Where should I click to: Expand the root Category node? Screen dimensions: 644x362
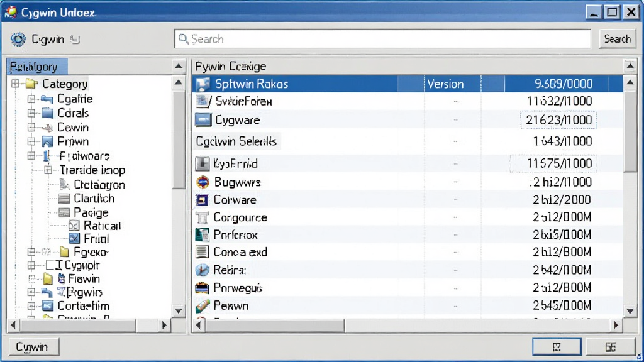15,84
